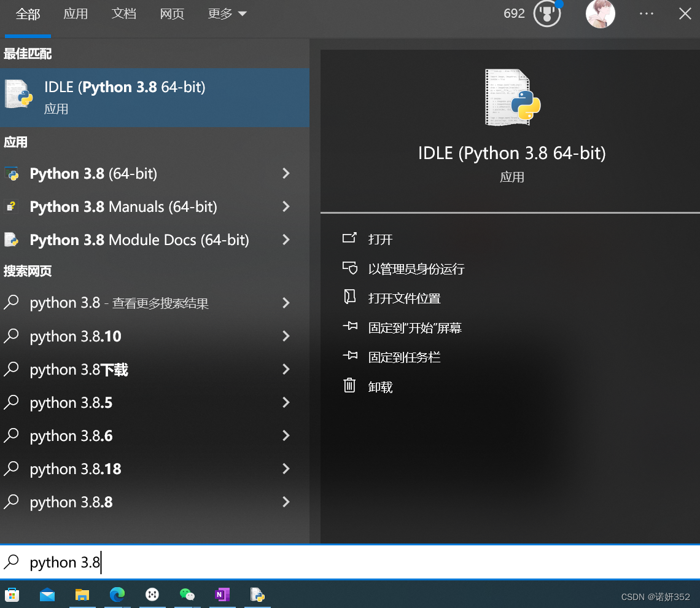The width and height of the screenshot is (700, 608).
Task: Expand the Python 3.8 (64-bit) chevron
Action: coord(286,173)
